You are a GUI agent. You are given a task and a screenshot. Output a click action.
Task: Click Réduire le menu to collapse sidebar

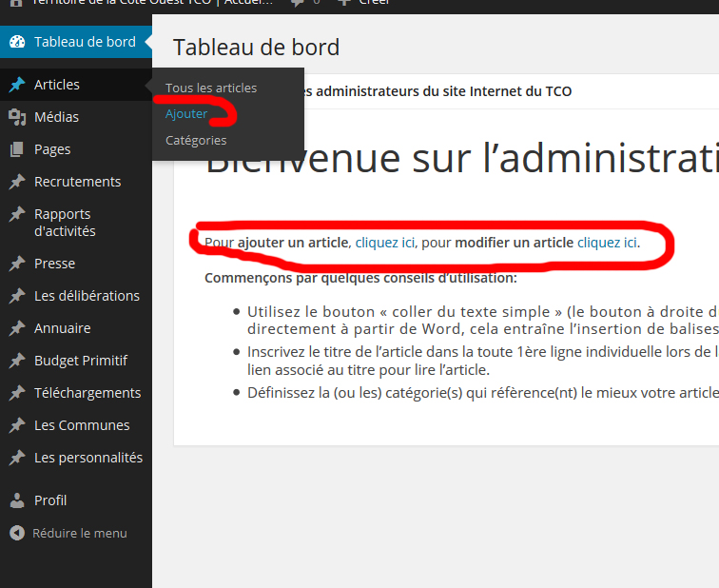76,533
